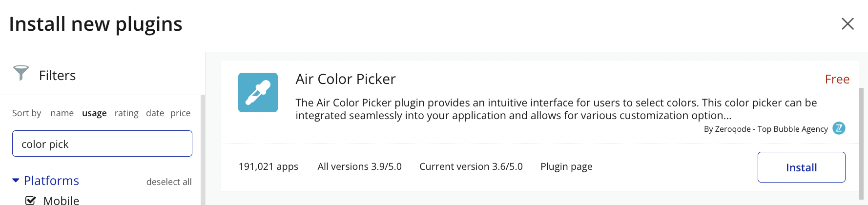Screen dimensions: 868x205
Task: Sort plugins by date
Action: click(155, 113)
